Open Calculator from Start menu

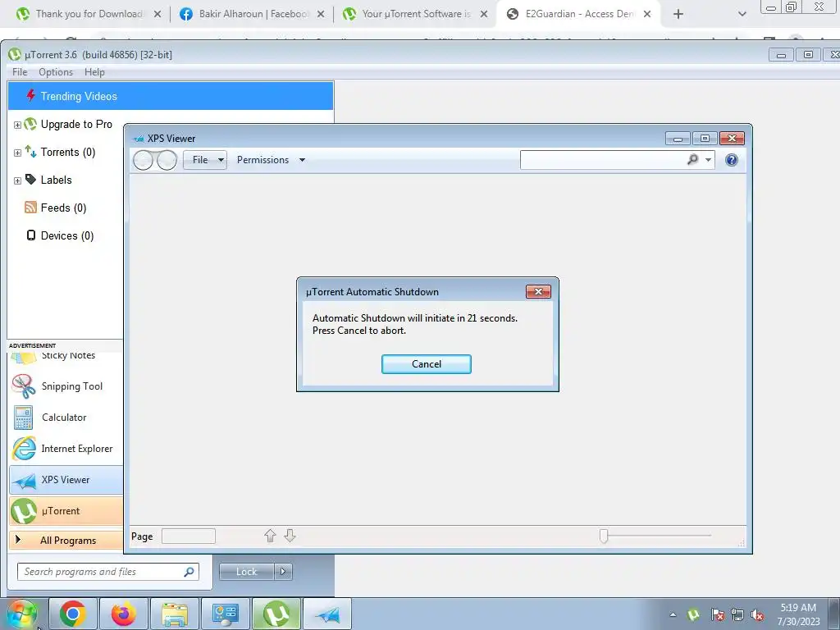pos(66,418)
